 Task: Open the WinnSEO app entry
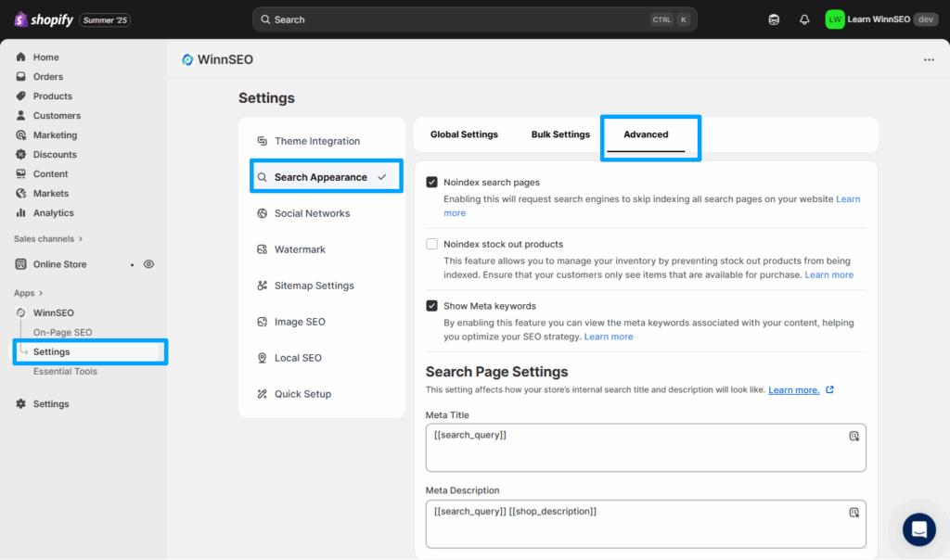[x=53, y=312]
